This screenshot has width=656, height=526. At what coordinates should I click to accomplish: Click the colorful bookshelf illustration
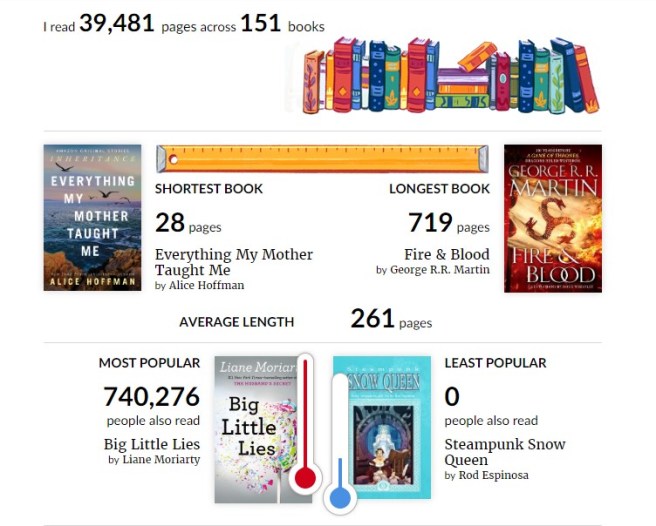(441, 76)
